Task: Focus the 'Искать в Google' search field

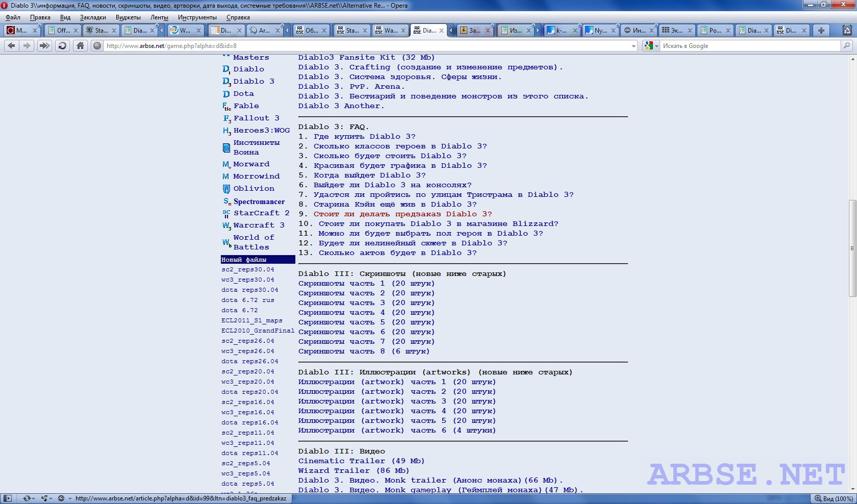Action: pyautogui.click(x=750, y=46)
